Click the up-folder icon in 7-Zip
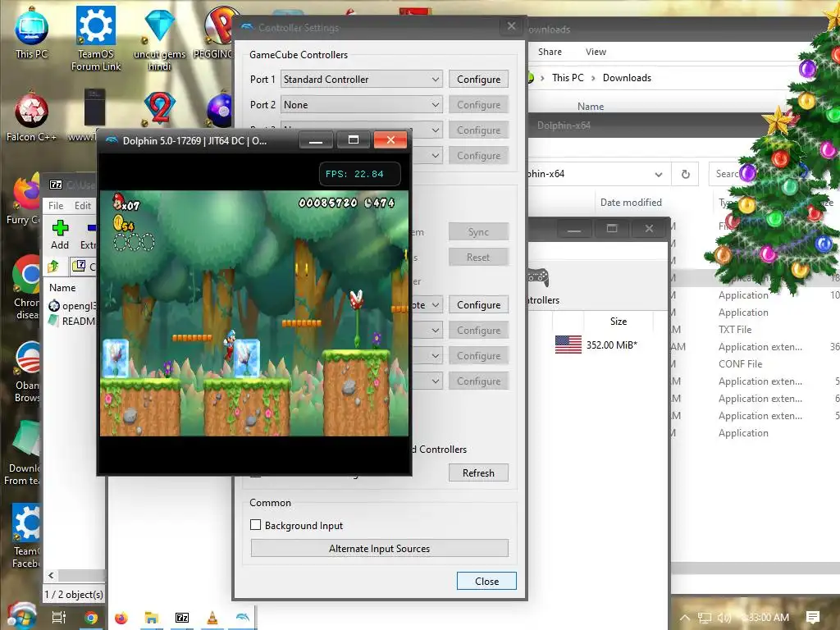This screenshot has height=630, width=840. (x=53, y=266)
